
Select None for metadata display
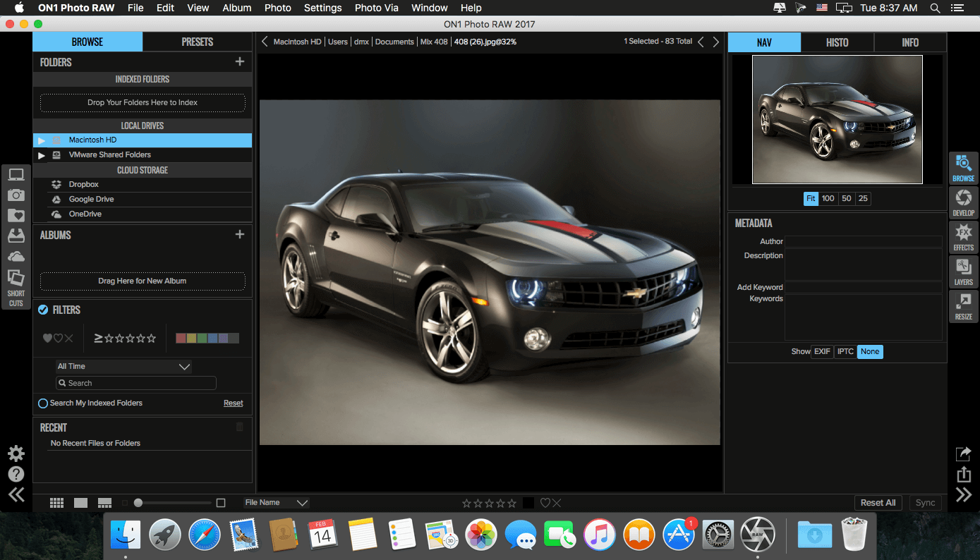[870, 351]
